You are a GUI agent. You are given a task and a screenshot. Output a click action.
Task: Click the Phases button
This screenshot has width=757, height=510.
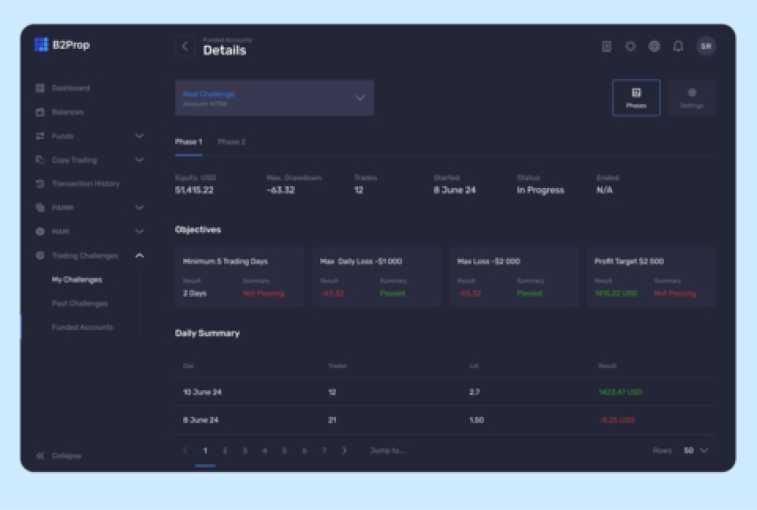[x=636, y=98]
